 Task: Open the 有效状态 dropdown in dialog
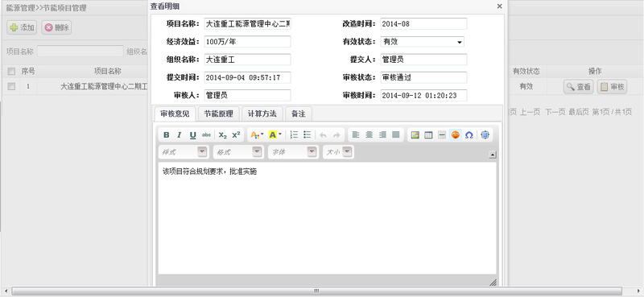422,42
